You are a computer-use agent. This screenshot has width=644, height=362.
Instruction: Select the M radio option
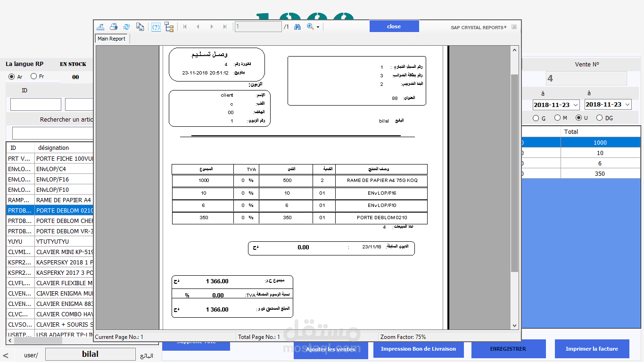click(x=557, y=118)
